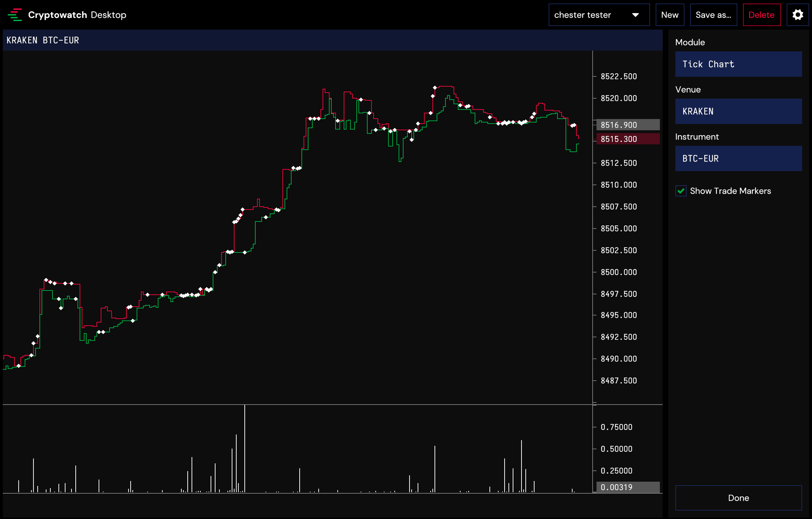This screenshot has height=519, width=812.
Task: Click the Cryptowatch logo icon
Action: point(15,15)
